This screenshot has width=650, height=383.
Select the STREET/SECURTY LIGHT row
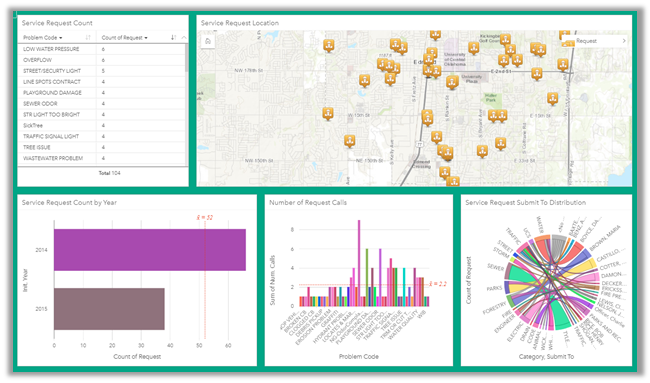coord(102,71)
